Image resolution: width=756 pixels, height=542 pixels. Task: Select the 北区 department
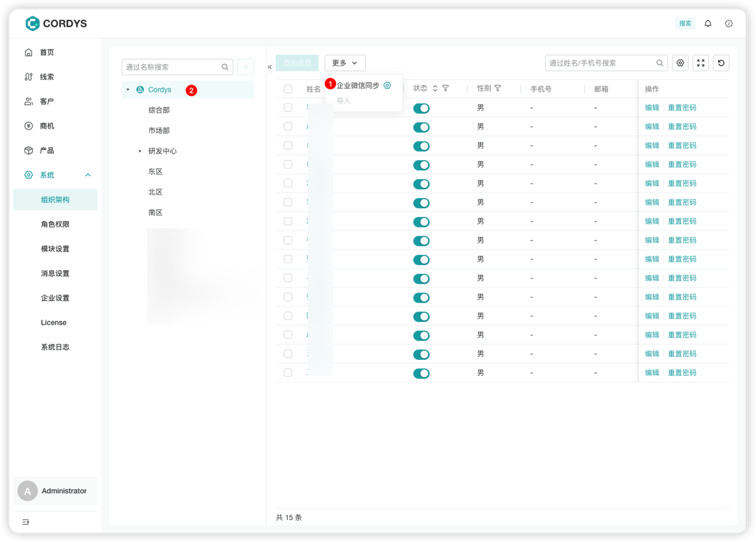155,192
